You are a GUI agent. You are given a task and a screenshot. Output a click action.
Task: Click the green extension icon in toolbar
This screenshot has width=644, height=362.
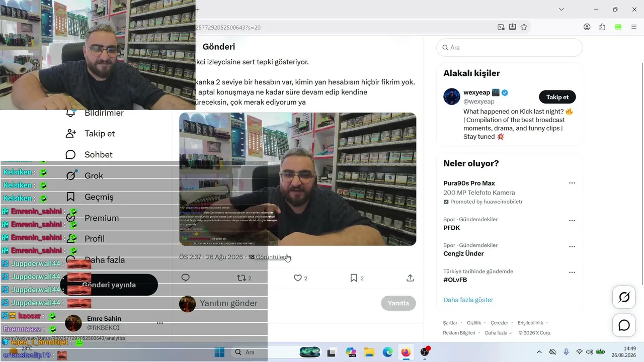click(618, 27)
